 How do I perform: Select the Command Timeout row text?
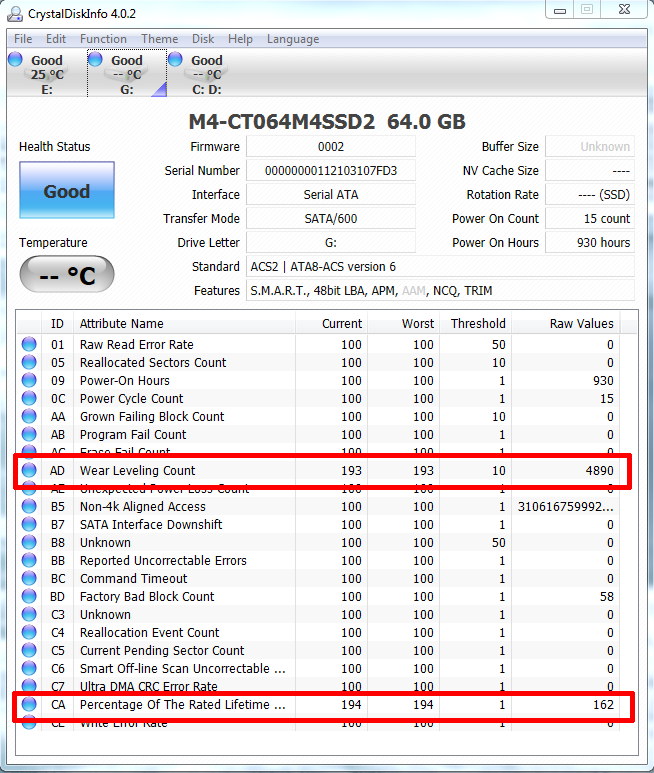pos(134,578)
